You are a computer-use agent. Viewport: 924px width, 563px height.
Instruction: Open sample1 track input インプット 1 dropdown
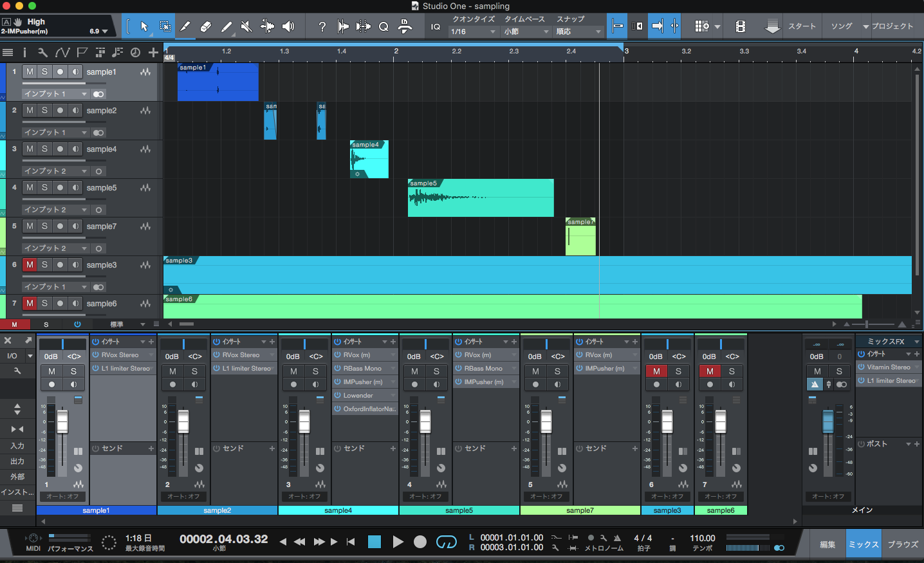[55, 94]
